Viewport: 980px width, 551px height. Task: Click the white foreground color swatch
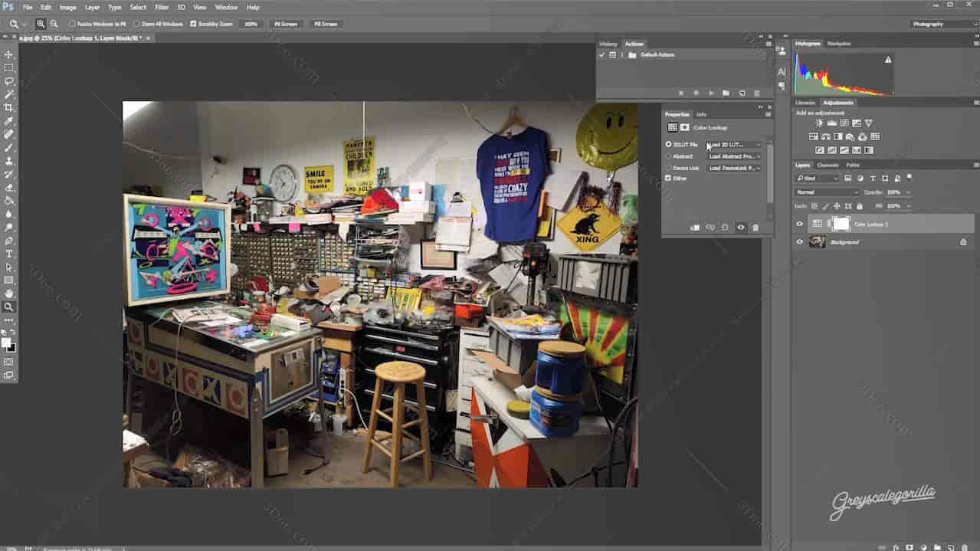[6, 343]
